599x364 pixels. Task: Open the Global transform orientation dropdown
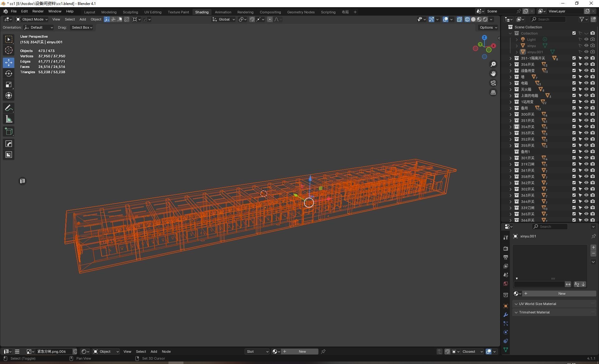[x=224, y=19]
